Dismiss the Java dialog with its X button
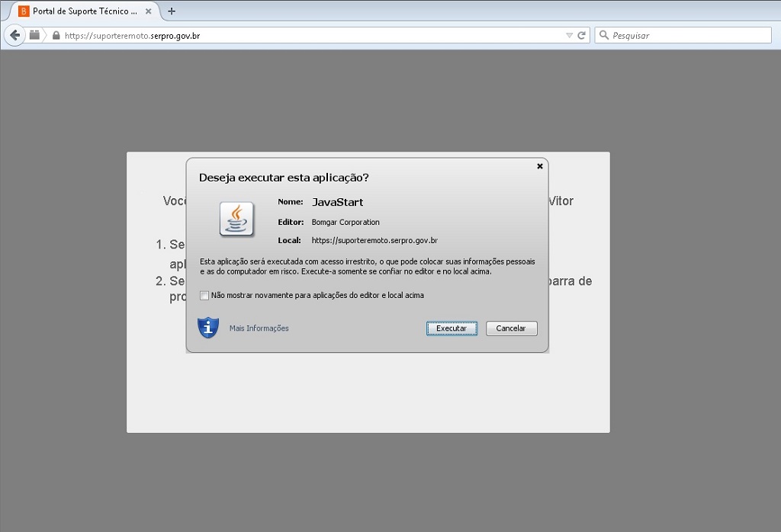Viewport: 781px width, 532px height. pyautogui.click(x=539, y=166)
